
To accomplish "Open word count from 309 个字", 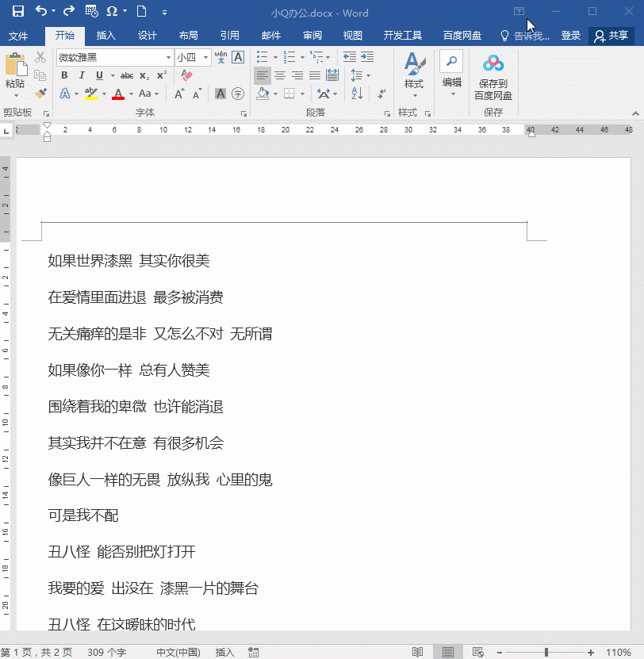I will tap(106, 653).
